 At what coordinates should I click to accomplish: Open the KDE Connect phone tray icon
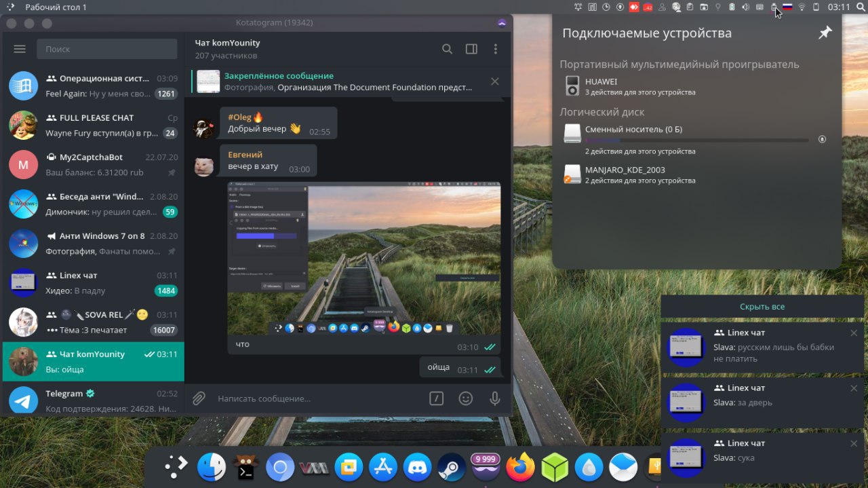coord(816,7)
